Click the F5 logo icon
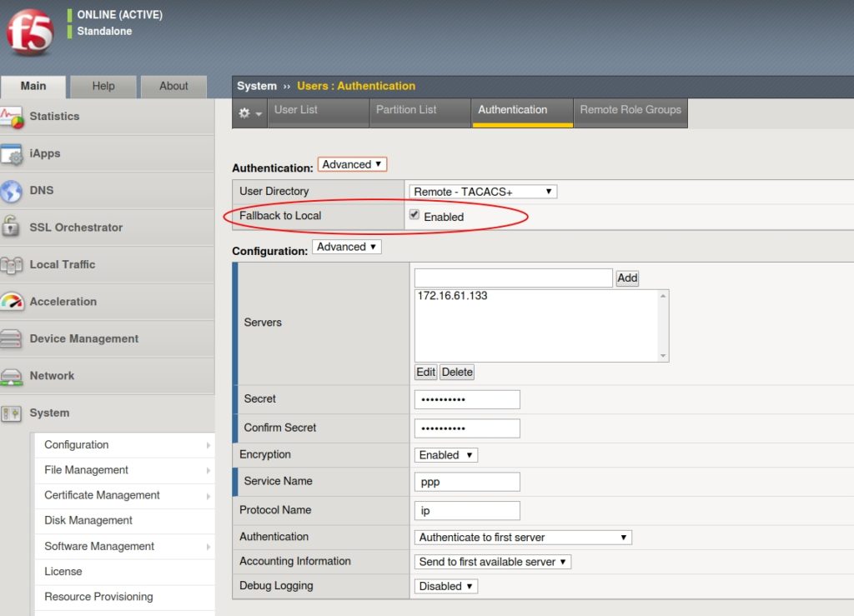This screenshot has width=854, height=616. [x=30, y=33]
